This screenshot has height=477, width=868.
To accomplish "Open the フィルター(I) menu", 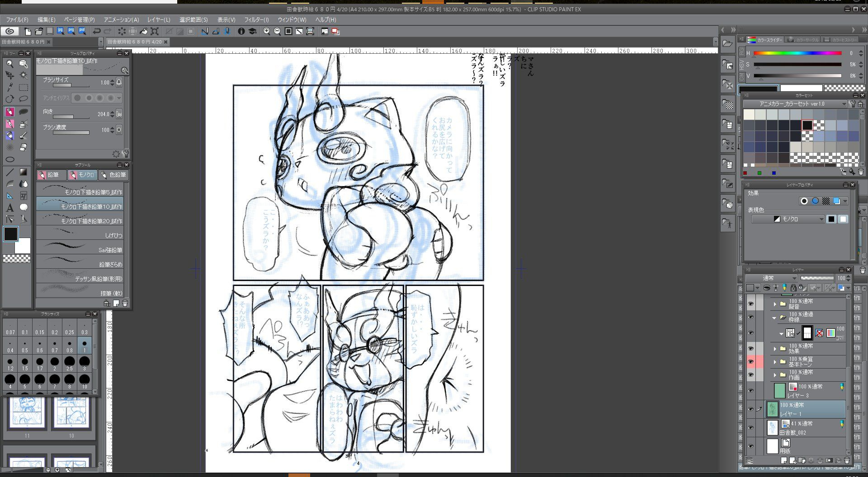I will tap(256, 20).
